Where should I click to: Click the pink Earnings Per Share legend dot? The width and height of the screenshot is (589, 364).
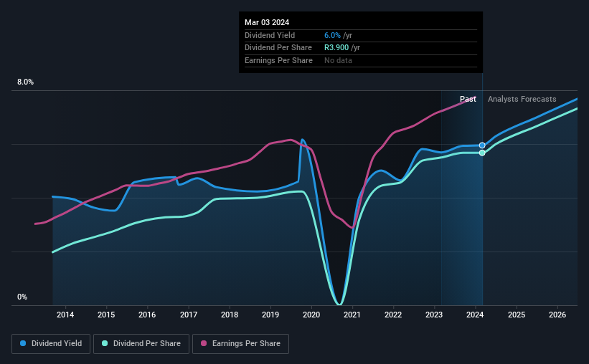[204, 343]
